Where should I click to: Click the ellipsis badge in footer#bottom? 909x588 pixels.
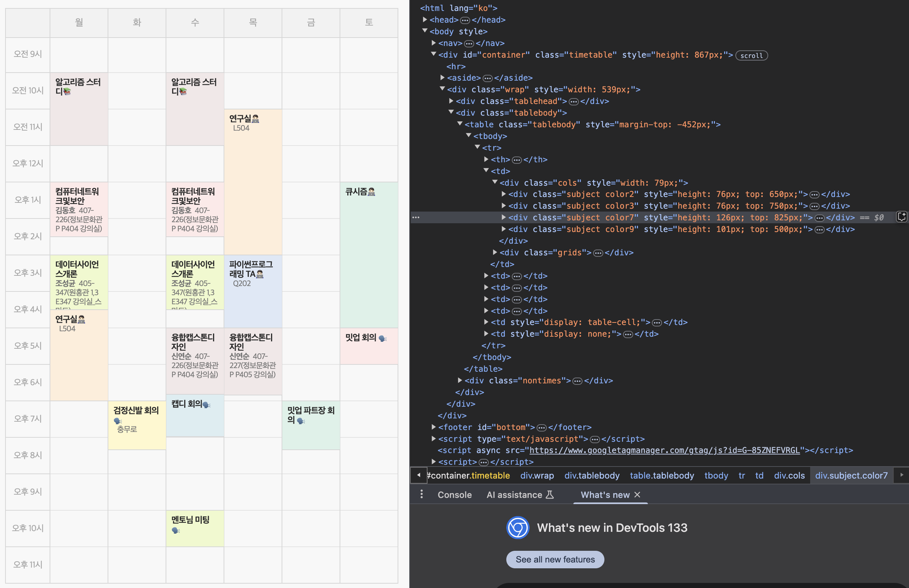click(541, 428)
